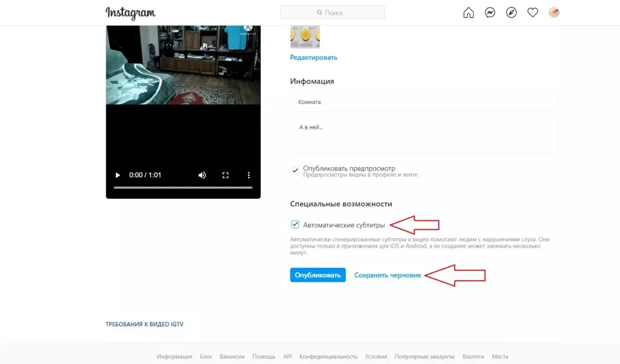The height and width of the screenshot is (364, 620).
Task: Click the Специальные возможности heading
Action: 341,204
